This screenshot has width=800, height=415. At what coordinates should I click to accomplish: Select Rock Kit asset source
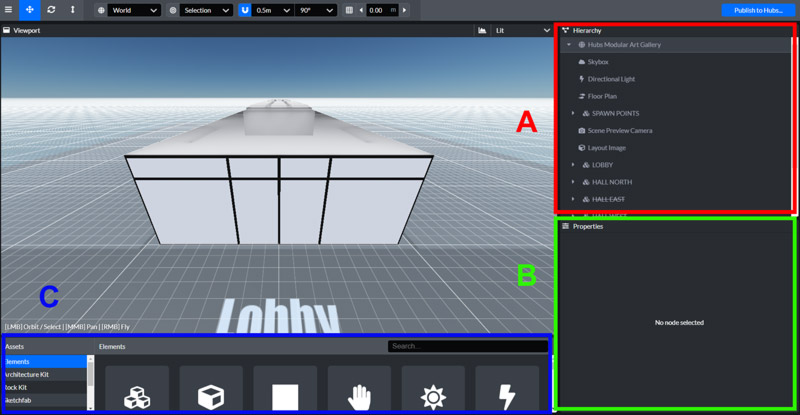pos(45,387)
